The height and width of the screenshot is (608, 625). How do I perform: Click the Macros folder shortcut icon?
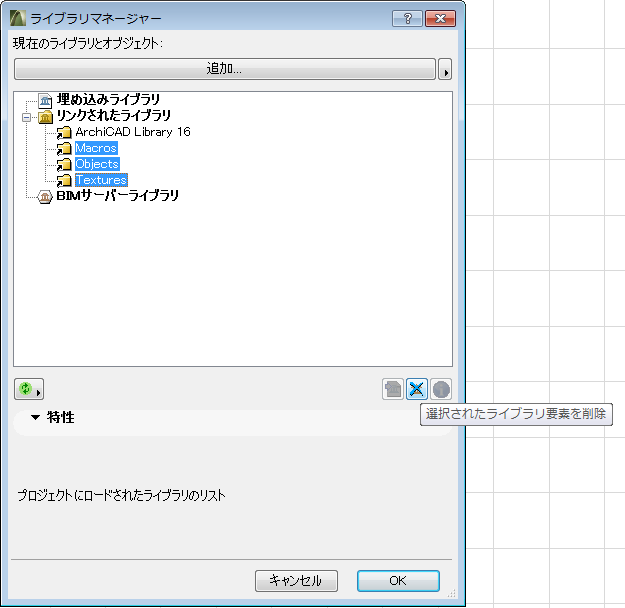[64, 149]
